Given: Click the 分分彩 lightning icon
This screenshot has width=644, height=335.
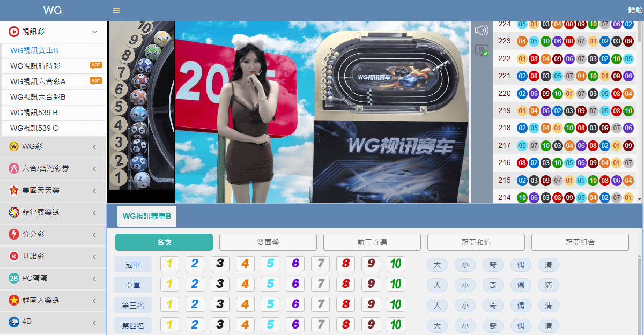Looking at the screenshot, I should tap(14, 235).
